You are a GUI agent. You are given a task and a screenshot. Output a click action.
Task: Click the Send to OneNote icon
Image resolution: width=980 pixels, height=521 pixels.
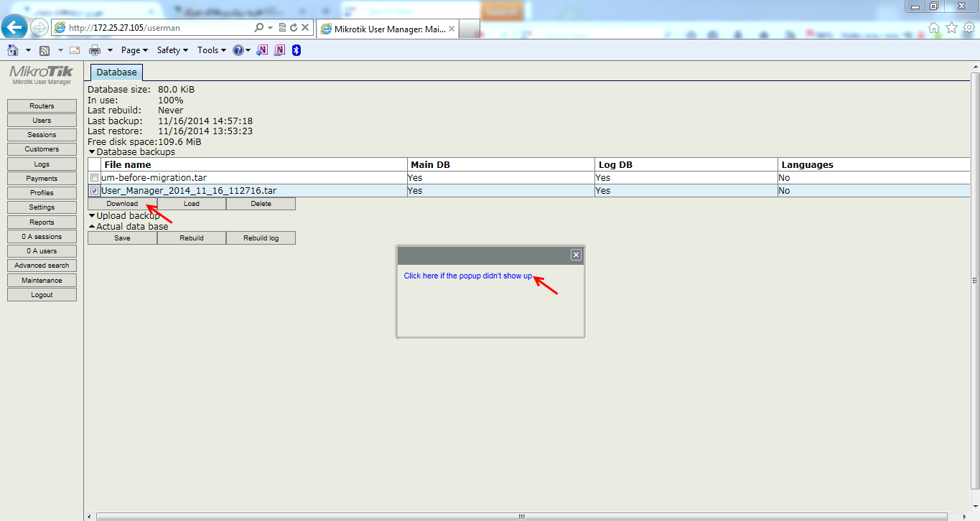pyautogui.click(x=263, y=50)
